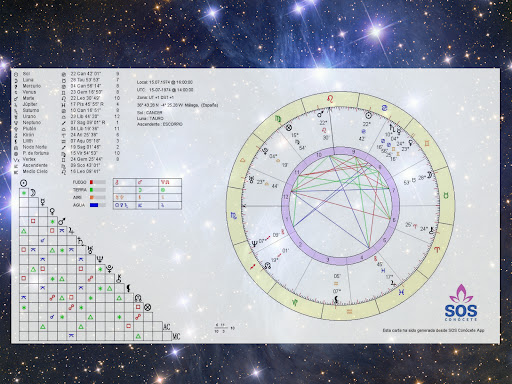Click the Málaga (España) coordinates line

coord(177,105)
